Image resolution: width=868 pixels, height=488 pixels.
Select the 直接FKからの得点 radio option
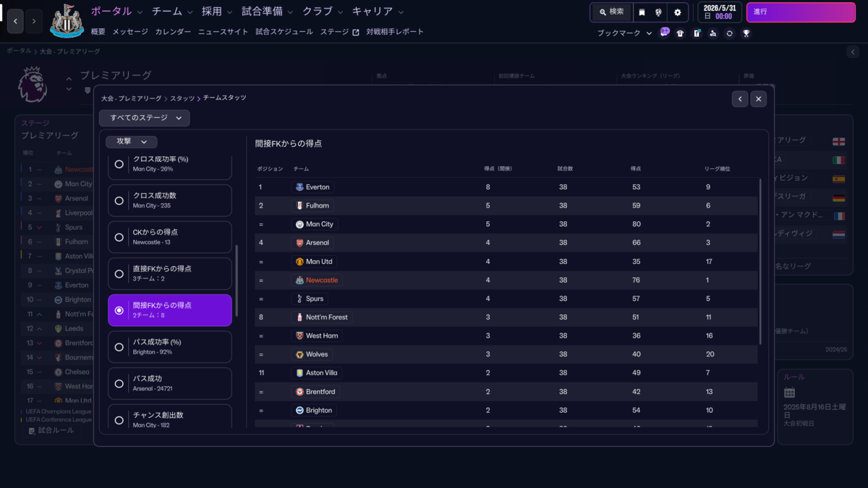point(119,274)
